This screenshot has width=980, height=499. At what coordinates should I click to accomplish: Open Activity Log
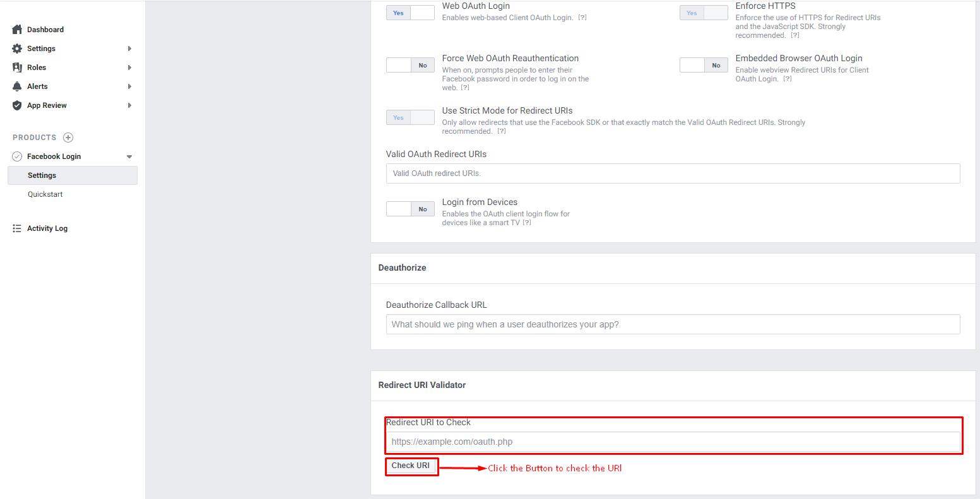47,228
